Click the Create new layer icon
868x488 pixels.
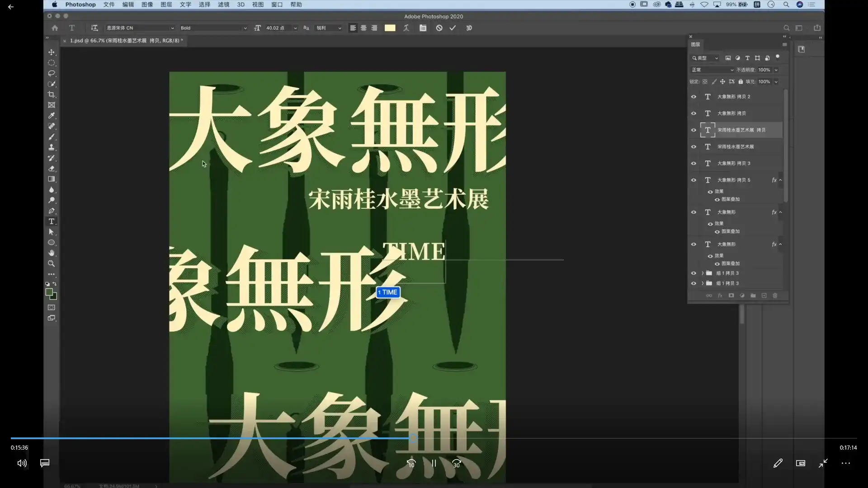click(x=764, y=296)
